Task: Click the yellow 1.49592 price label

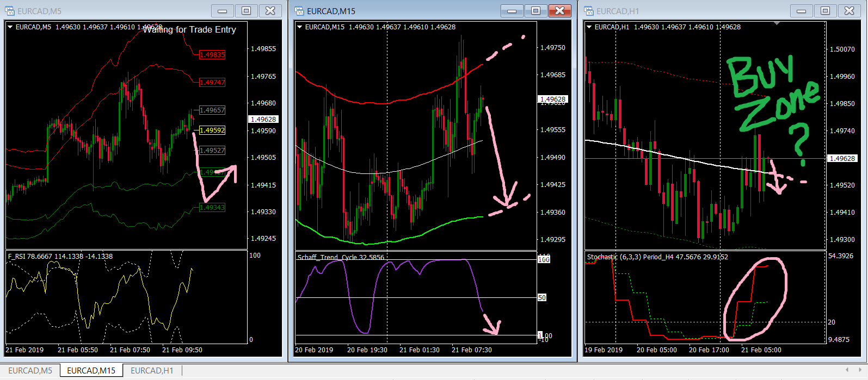Action: (212, 130)
